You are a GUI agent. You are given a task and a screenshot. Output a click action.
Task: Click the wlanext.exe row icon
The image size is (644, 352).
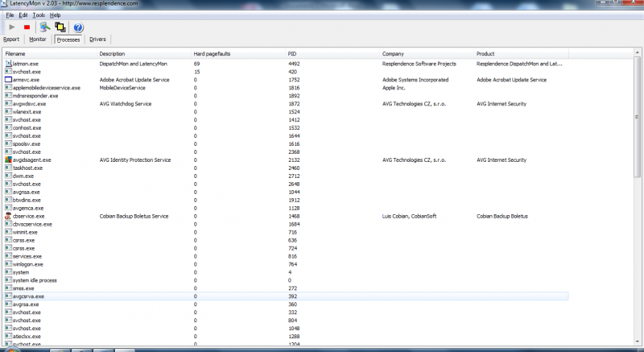8,112
